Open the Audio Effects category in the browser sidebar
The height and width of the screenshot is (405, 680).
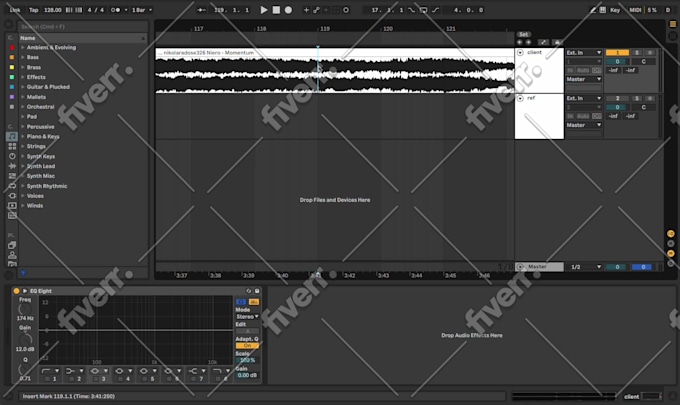(x=12, y=166)
